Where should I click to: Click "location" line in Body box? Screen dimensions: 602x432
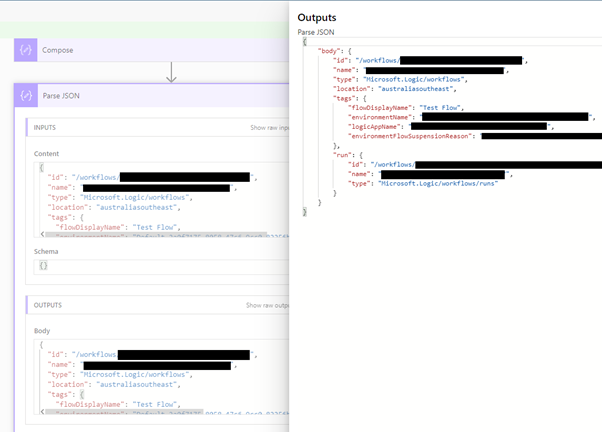pyautogui.click(x=114, y=384)
